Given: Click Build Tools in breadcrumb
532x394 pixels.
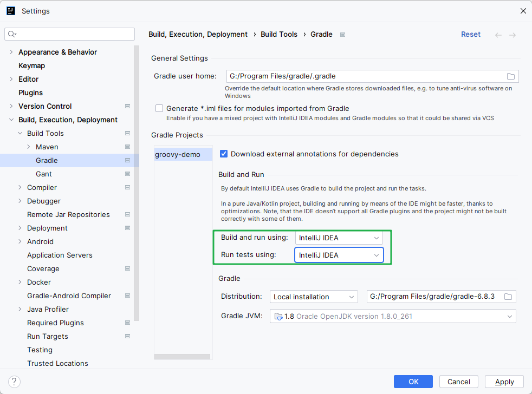Looking at the screenshot, I should (x=279, y=35).
